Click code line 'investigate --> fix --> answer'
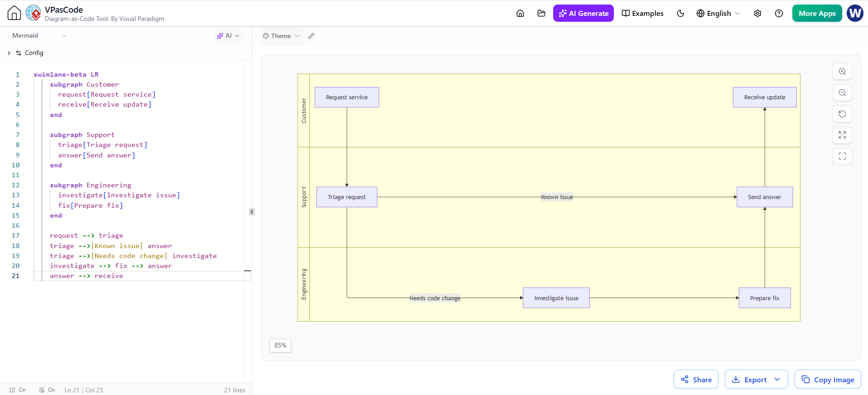The image size is (868, 395). (111, 266)
